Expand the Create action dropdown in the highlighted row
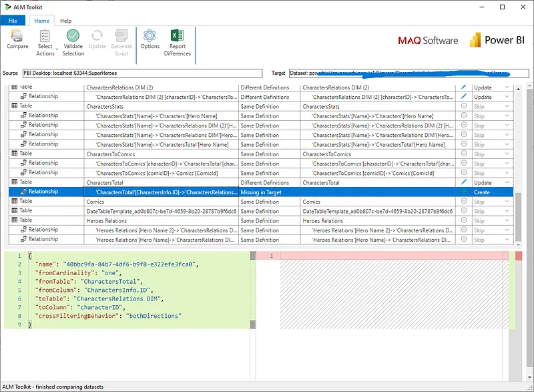The image size is (534, 392). (x=507, y=192)
